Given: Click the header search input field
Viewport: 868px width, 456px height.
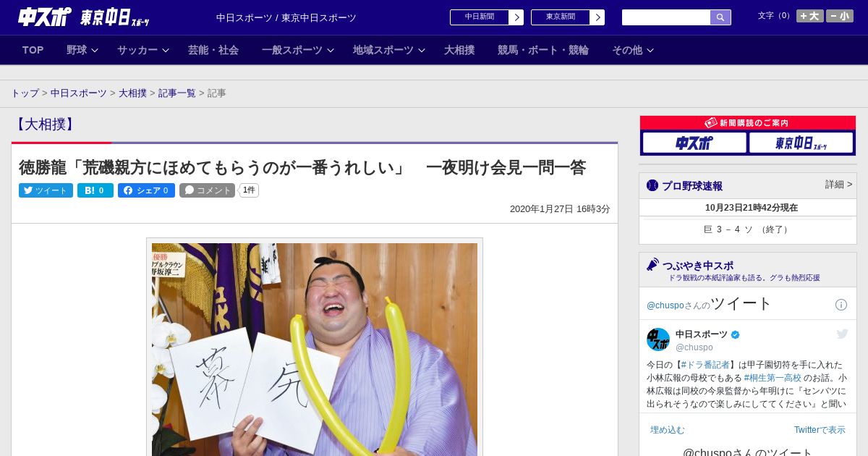Looking at the screenshot, I should click(x=666, y=17).
